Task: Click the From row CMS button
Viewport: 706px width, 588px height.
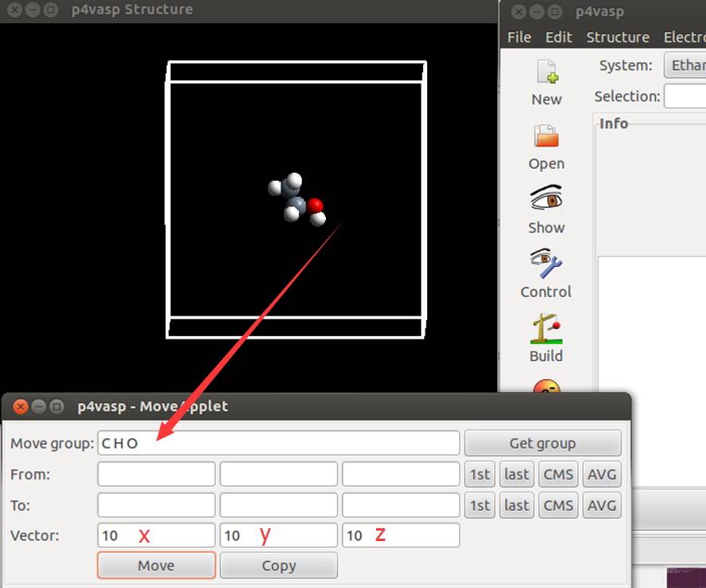Action: pos(558,474)
